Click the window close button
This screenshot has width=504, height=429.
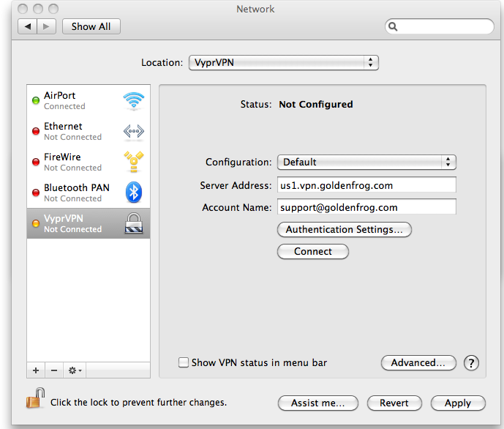click(23, 9)
